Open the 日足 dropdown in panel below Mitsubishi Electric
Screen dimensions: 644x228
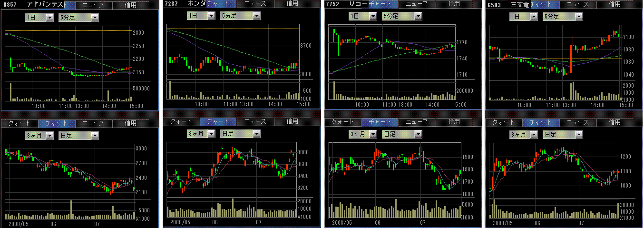point(563,135)
